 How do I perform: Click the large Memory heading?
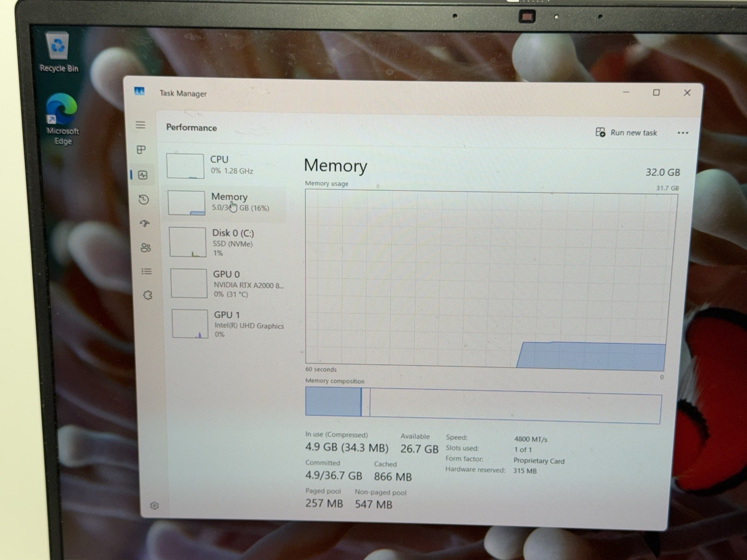pyautogui.click(x=335, y=166)
